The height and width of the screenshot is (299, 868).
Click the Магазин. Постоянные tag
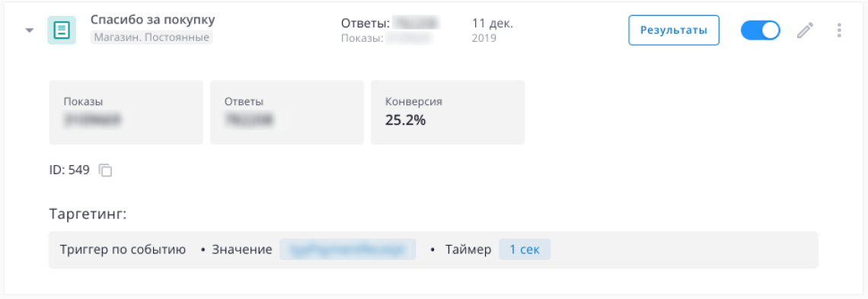click(152, 37)
